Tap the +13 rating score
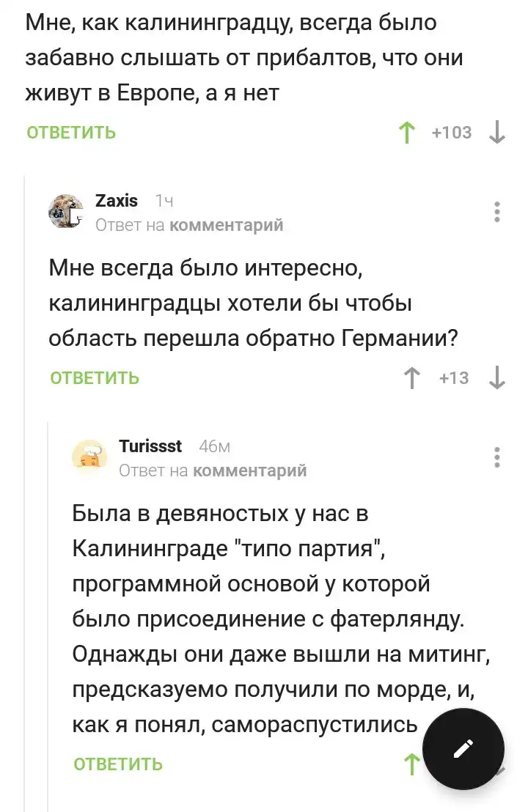This screenshot has width=528, height=812. pos(454,378)
